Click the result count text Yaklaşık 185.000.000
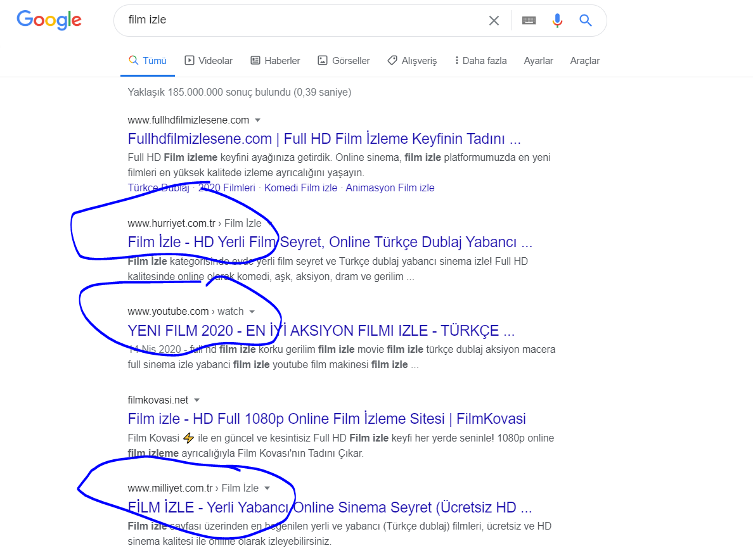753x560 pixels. (x=239, y=92)
